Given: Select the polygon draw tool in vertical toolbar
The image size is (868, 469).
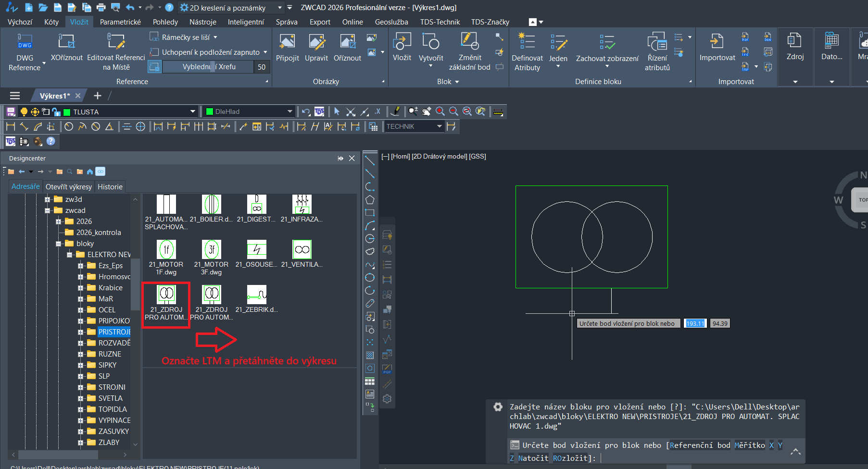Looking at the screenshot, I should (370, 200).
